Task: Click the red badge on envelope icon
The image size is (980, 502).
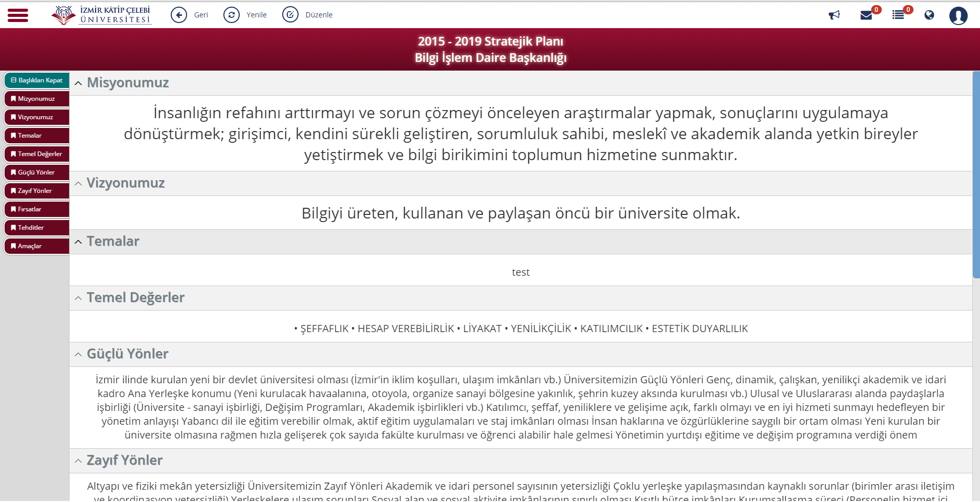Action: coord(876,9)
